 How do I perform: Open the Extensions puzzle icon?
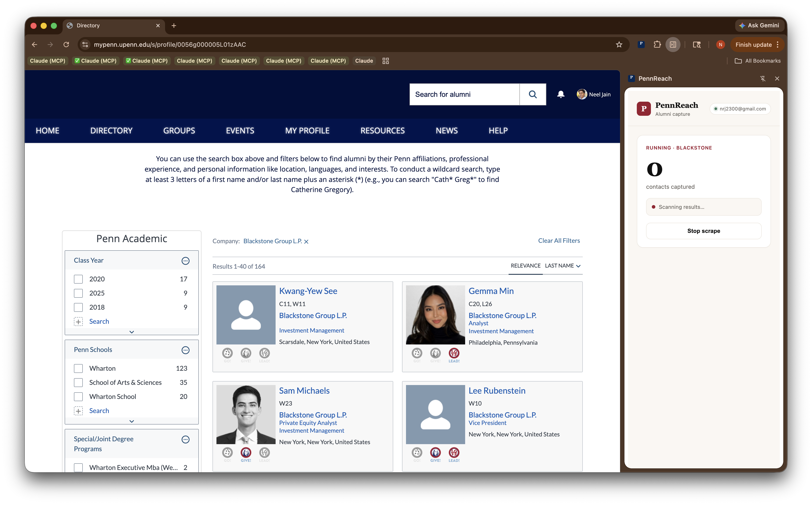click(x=657, y=44)
